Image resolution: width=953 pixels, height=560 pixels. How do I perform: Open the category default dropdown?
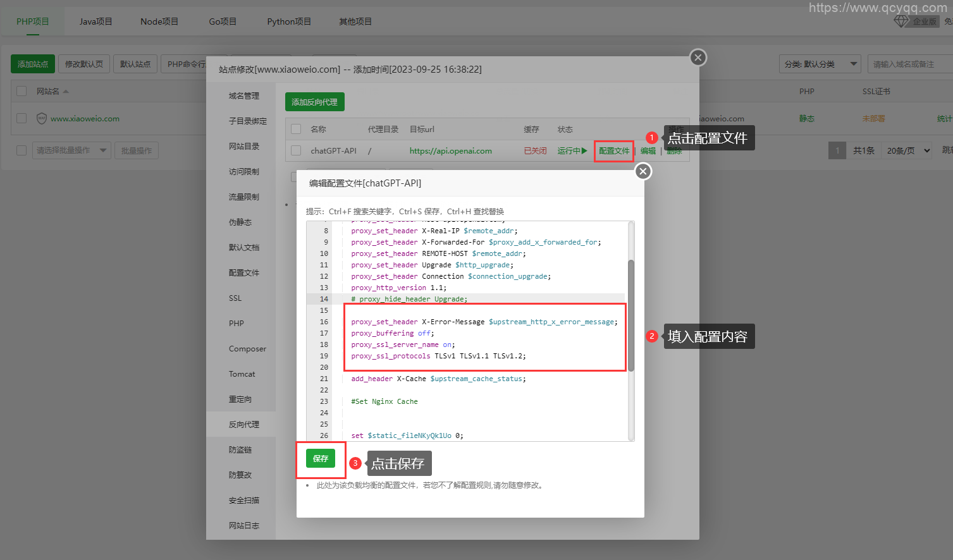pyautogui.click(x=820, y=64)
